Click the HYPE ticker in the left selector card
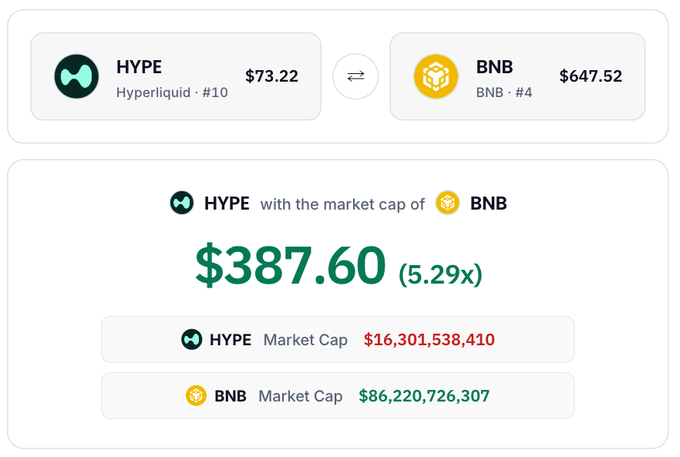The height and width of the screenshot is (457, 680). [139, 67]
